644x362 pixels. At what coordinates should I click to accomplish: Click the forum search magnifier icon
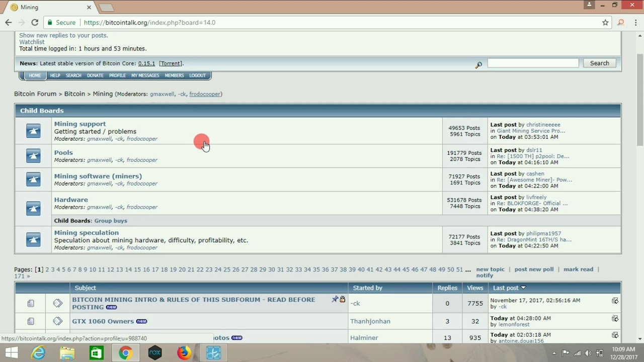(478, 65)
